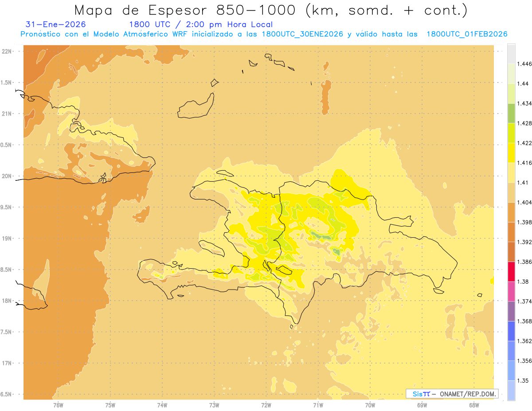This screenshot has height=411, width=532.
Task: Pick the orange swatch between 1.398 and 1.404
Action: pos(511,212)
